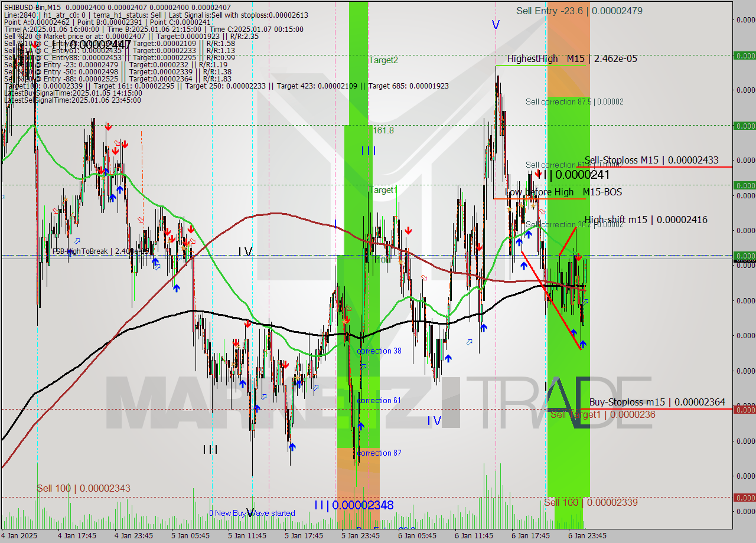Screen dimensions: 756x543
Task: Click the '6 Jan 17:45' time axis label
Action: 531,536
